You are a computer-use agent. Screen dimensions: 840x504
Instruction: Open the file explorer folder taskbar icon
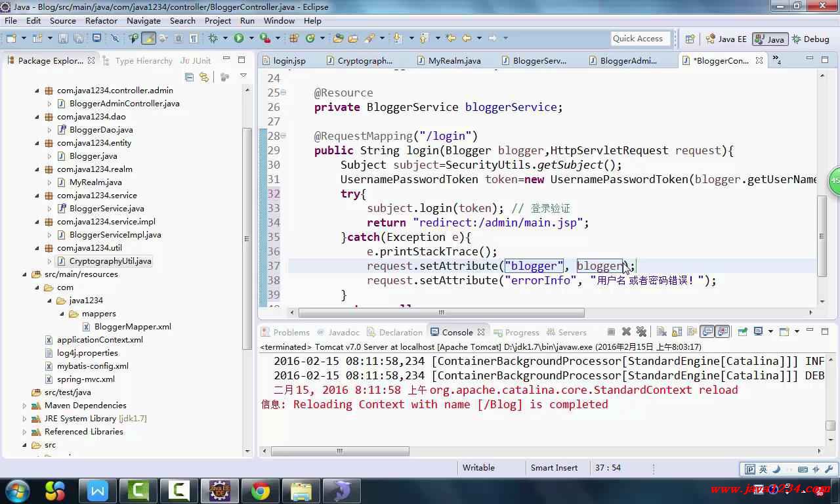pos(301,491)
